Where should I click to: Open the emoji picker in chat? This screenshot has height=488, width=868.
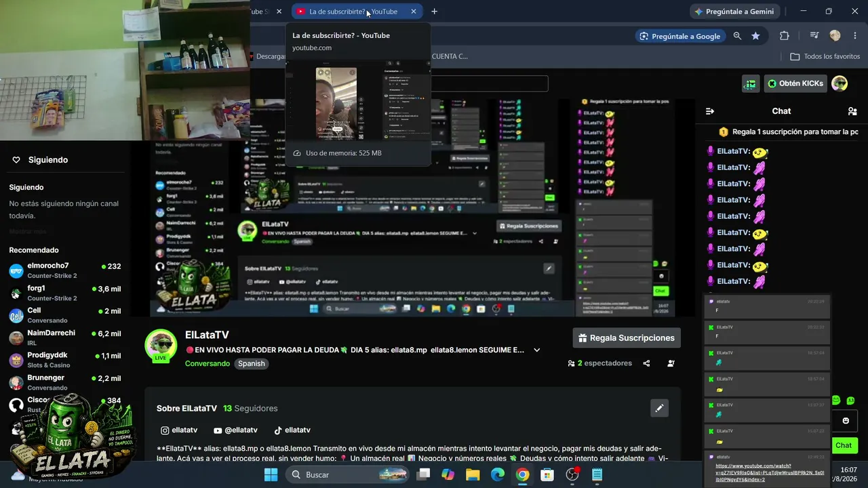tap(846, 420)
